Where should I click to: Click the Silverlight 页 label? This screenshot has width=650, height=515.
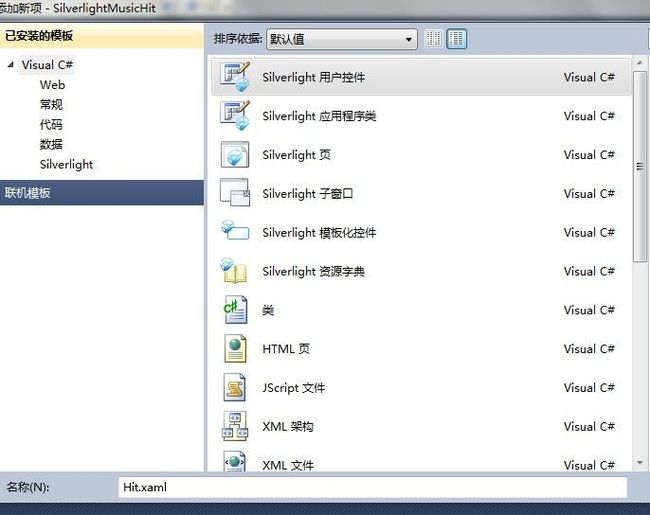click(x=296, y=155)
